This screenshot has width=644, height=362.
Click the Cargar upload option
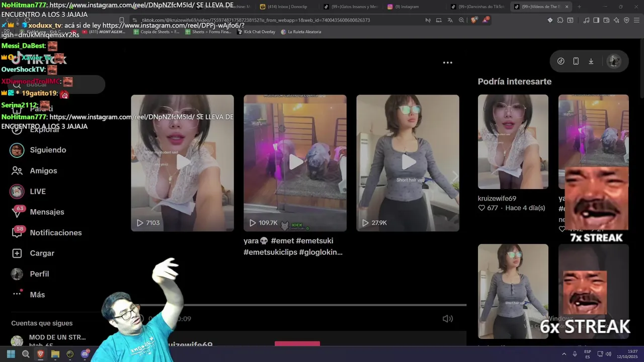tap(33, 253)
